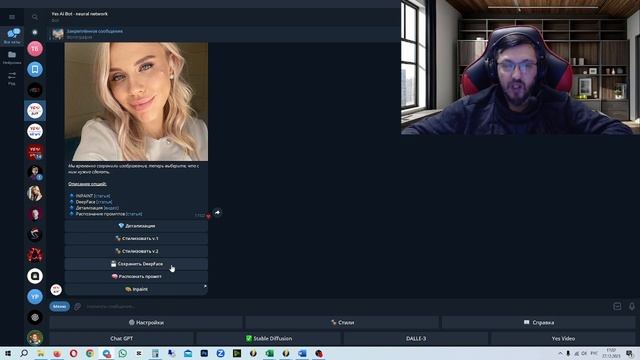
Task: Open the Windows Start menu
Action: [x=8, y=353]
